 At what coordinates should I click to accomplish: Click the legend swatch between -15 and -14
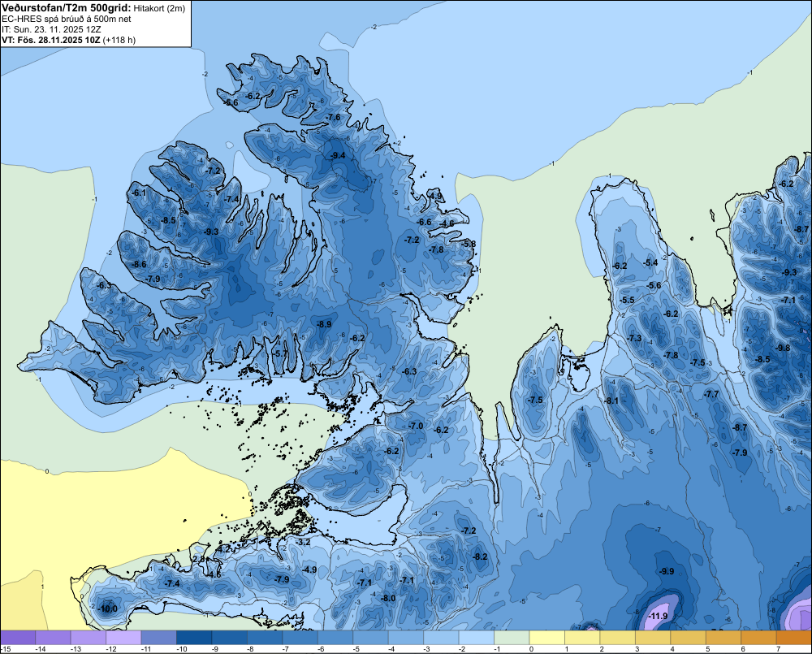[18, 638]
